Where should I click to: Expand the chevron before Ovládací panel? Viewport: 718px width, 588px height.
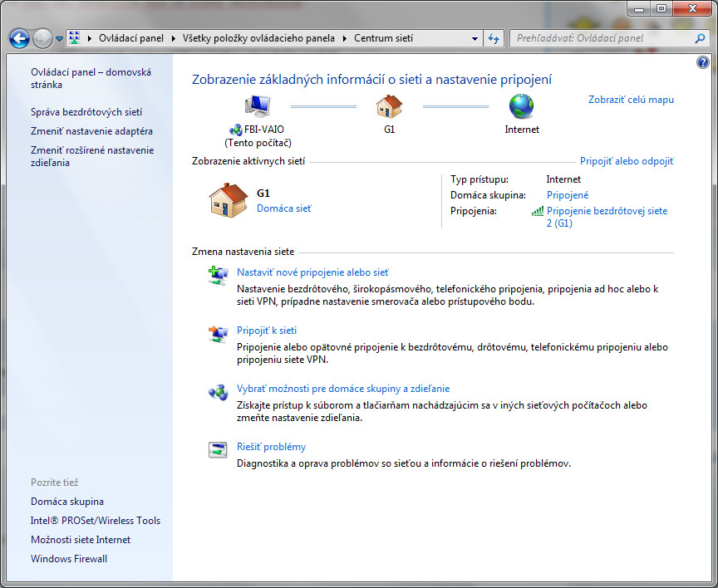[x=89, y=38]
